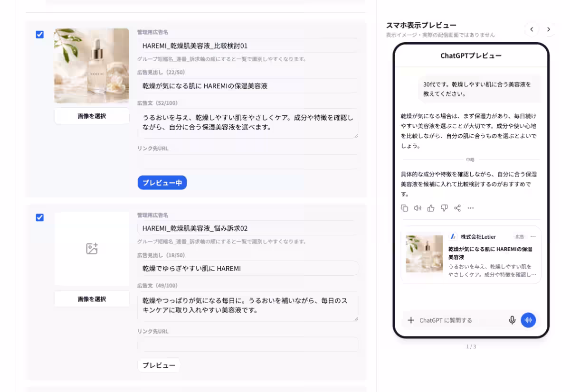This screenshot has height=392, width=570.
Task: Click the ad card headline 乾燥が気になる肌に HAREMIの保湿美容液
Action: 490,253
